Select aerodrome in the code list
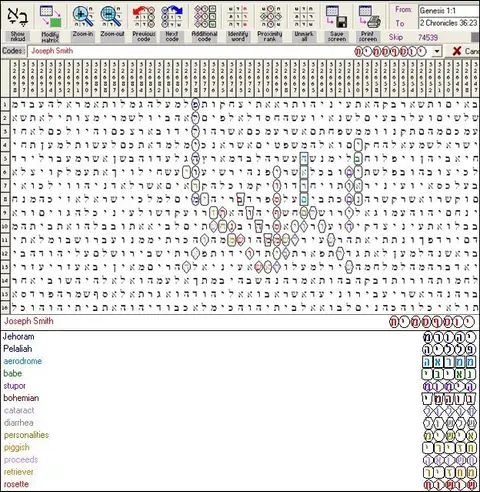 click(x=23, y=361)
